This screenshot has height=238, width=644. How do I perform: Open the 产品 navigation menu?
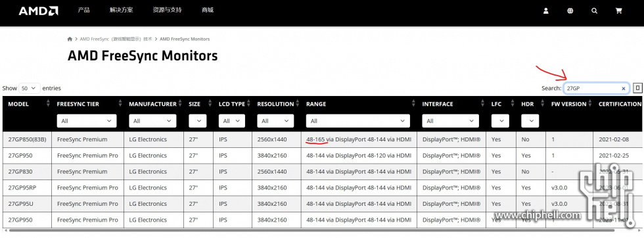click(84, 11)
